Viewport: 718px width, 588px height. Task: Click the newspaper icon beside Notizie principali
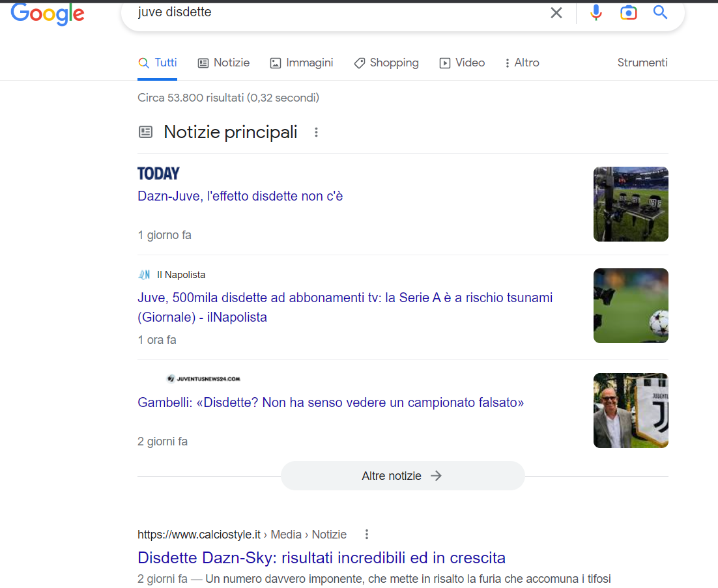tap(145, 132)
